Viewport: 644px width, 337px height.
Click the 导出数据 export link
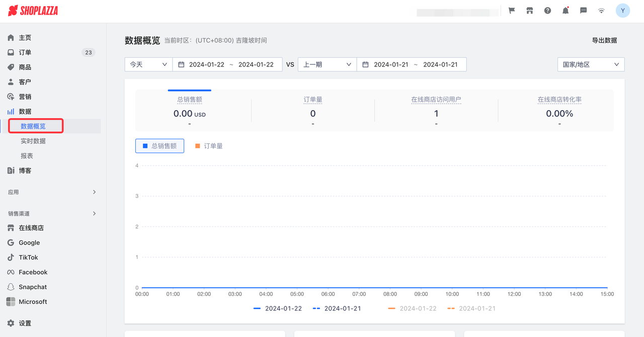coord(605,40)
